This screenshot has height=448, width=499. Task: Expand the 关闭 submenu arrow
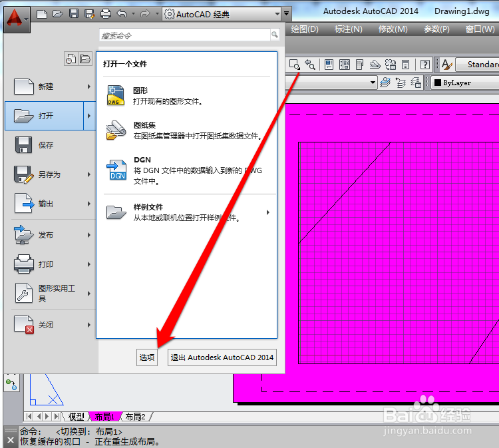click(x=89, y=325)
